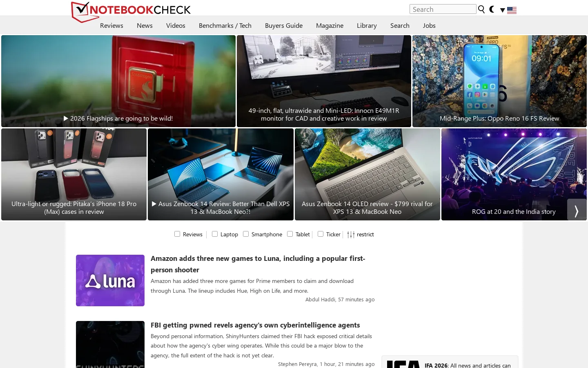Tick the Tablet filter checkbox
This screenshot has width=588, height=368.
tap(290, 234)
